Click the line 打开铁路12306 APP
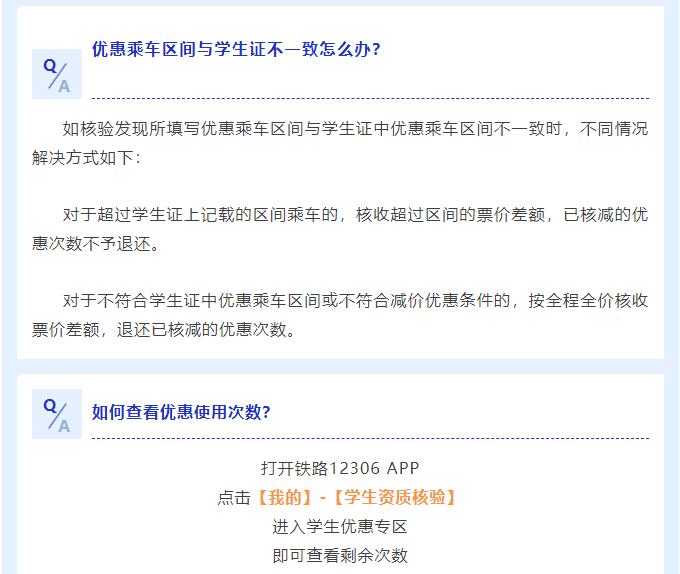 click(340, 468)
